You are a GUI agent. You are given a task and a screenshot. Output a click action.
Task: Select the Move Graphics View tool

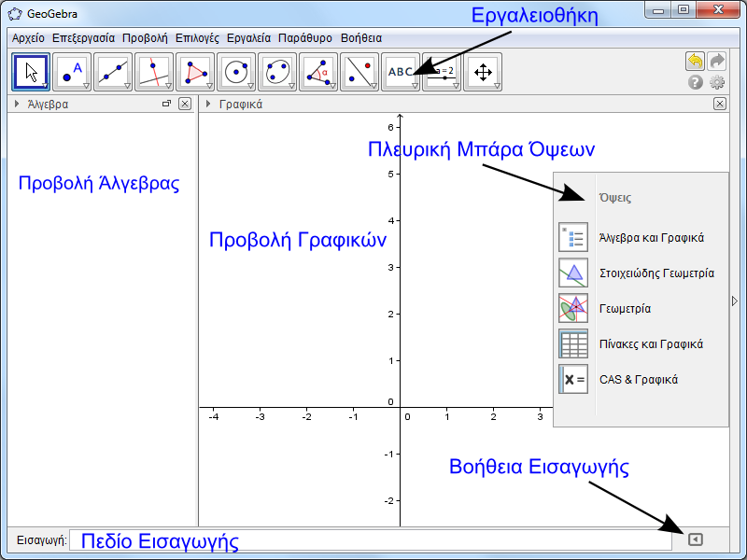pyautogui.click(x=483, y=73)
